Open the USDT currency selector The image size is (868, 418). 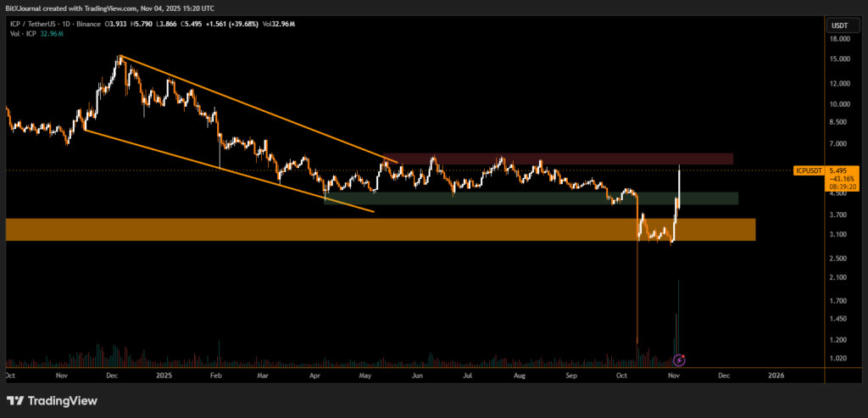838,24
